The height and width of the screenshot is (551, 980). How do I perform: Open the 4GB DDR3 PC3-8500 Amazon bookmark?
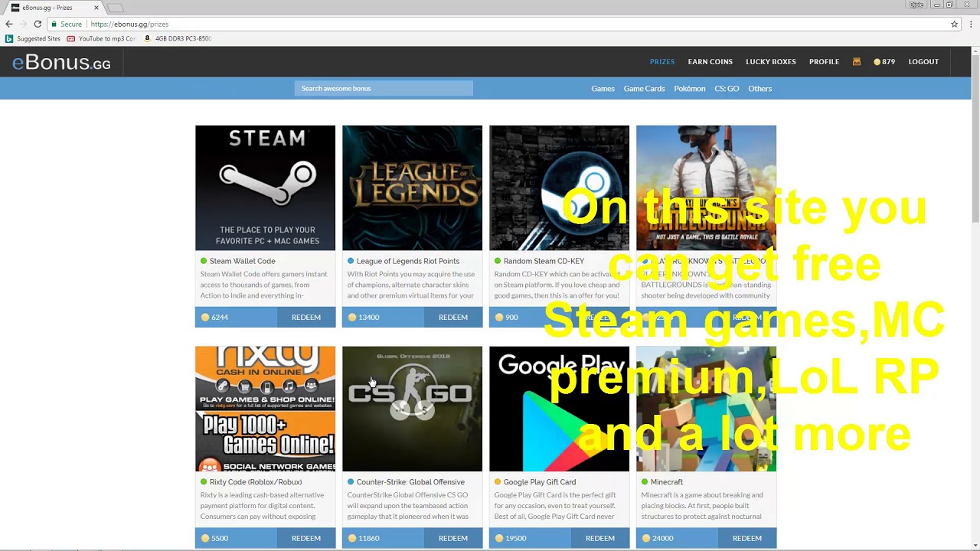(x=178, y=38)
